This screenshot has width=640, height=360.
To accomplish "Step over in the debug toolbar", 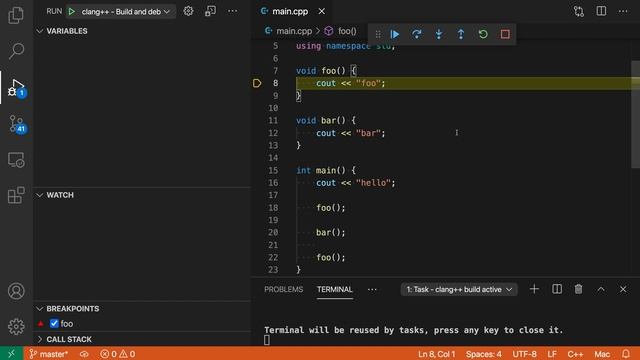I will (416, 34).
